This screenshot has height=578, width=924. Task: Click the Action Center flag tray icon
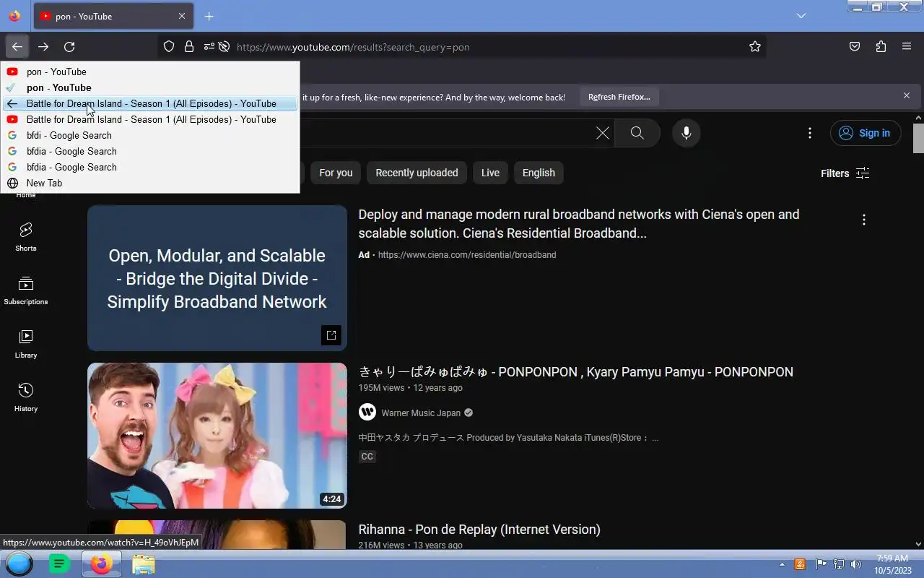(821, 564)
